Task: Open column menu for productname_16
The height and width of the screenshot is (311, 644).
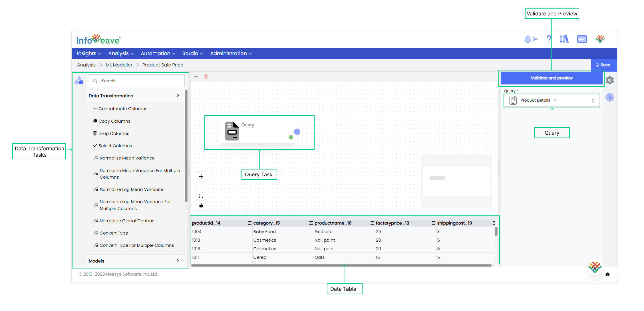Action: pyautogui.click(x=372, y=223)
